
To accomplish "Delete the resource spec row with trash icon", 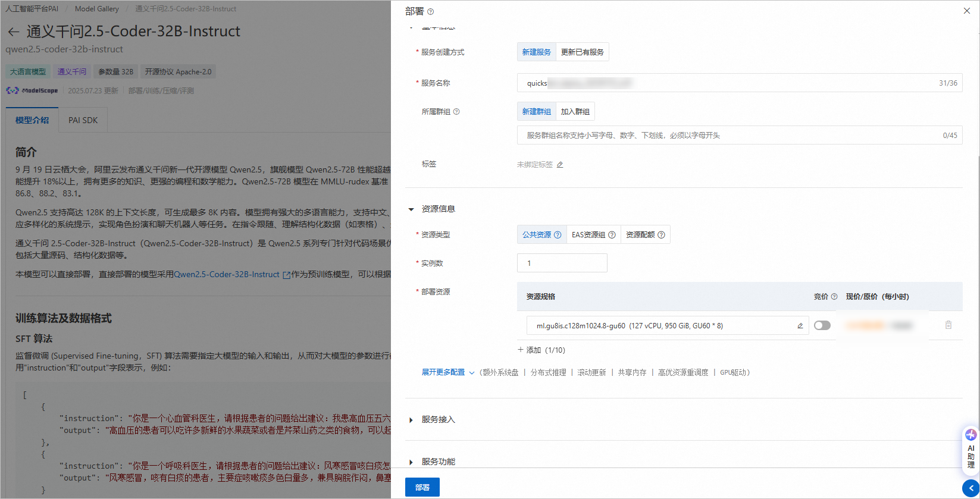I will pos(948,325).
